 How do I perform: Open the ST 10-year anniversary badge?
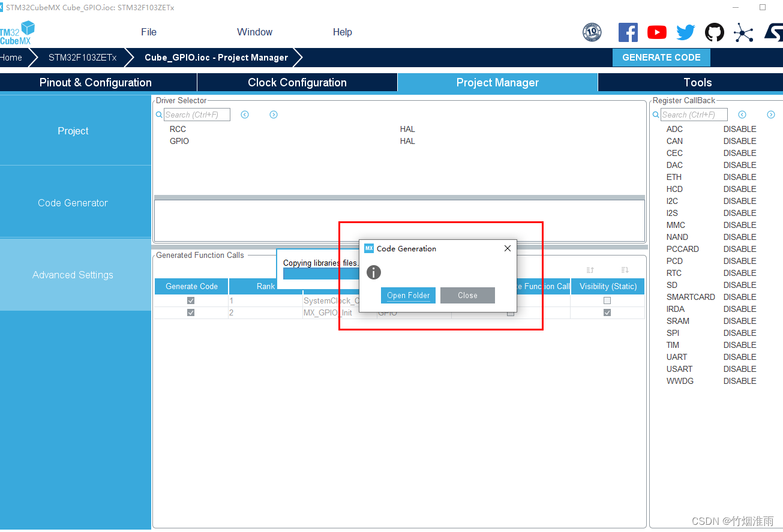coord(592,32)
